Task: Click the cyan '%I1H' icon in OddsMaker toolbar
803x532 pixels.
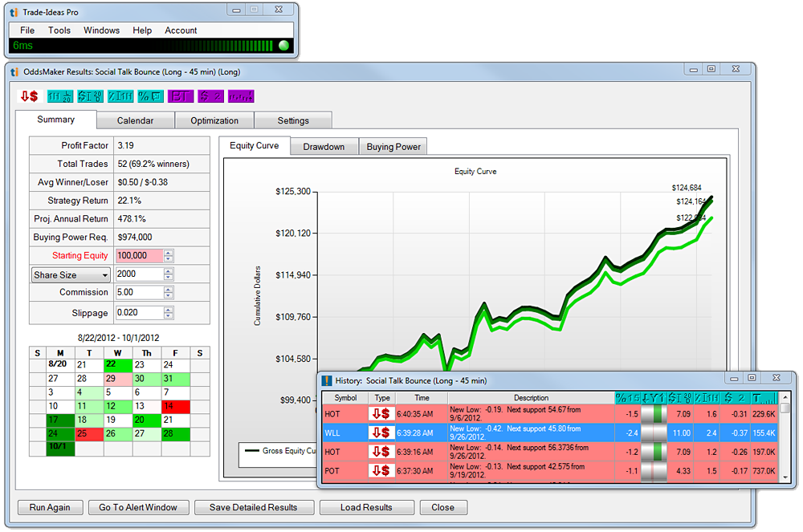Action: [x=120, y=96]
